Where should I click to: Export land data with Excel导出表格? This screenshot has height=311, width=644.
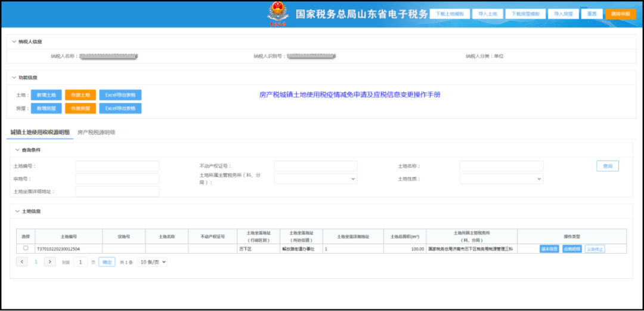[120, 95]
